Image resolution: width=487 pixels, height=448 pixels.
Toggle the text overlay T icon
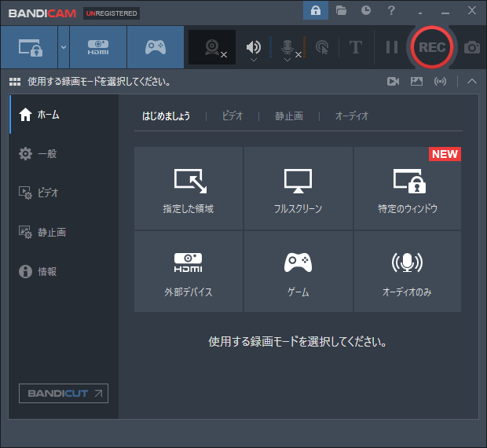click(x=356, y=47)
